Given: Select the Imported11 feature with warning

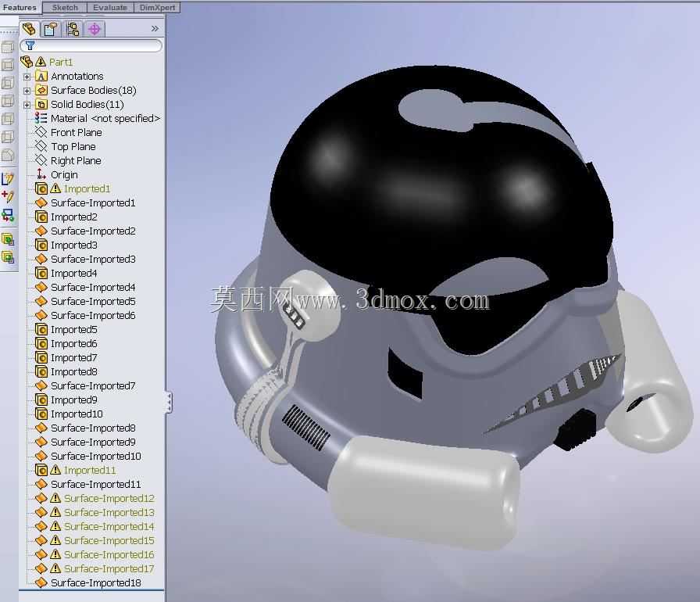Looking at the screenshot, I should (90, 470).
